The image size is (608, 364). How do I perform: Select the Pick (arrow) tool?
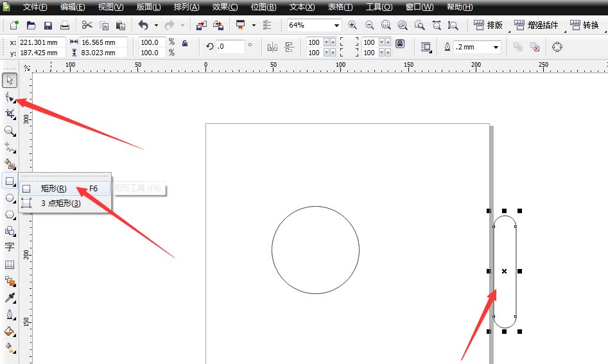pos(10,80)
